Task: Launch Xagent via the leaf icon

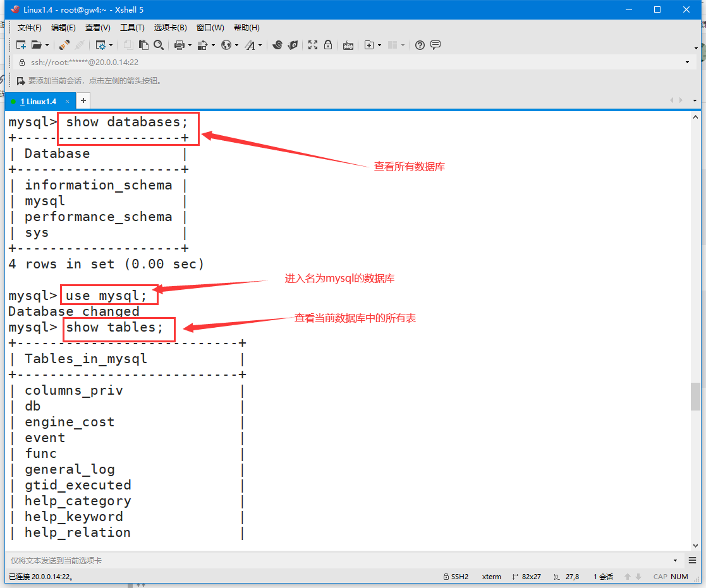Action: click(x=293, y=45)
